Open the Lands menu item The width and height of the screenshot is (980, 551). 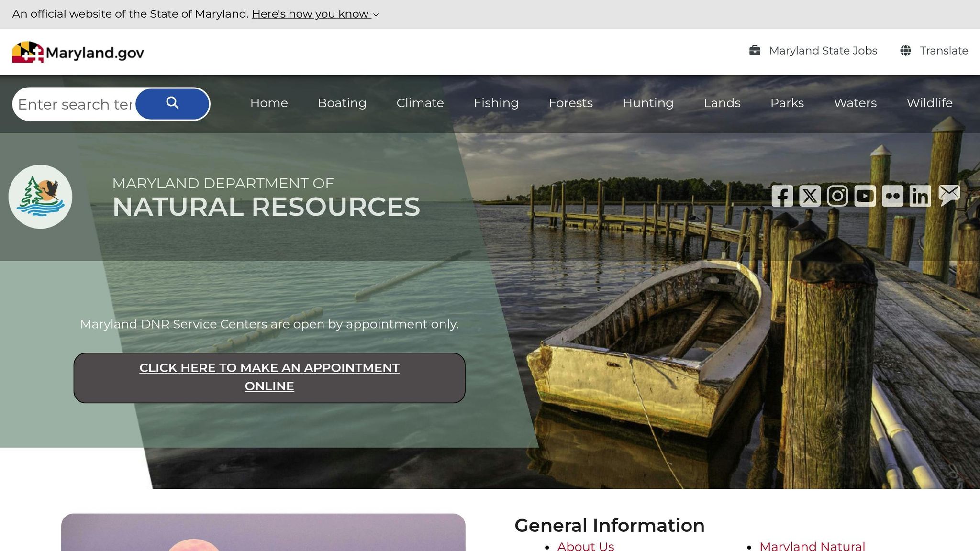pos(722,103)
